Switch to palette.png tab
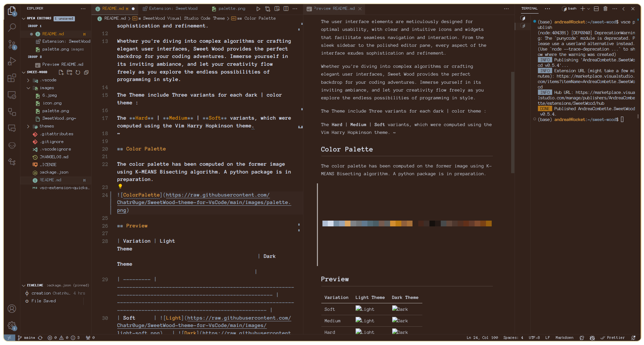 point(228,9)
